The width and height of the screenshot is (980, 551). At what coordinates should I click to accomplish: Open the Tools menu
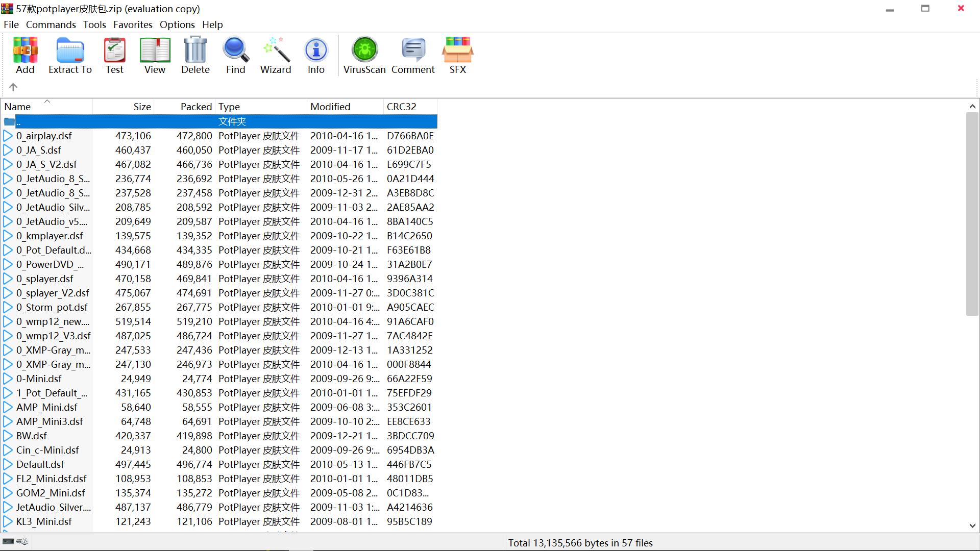[94, 24]
